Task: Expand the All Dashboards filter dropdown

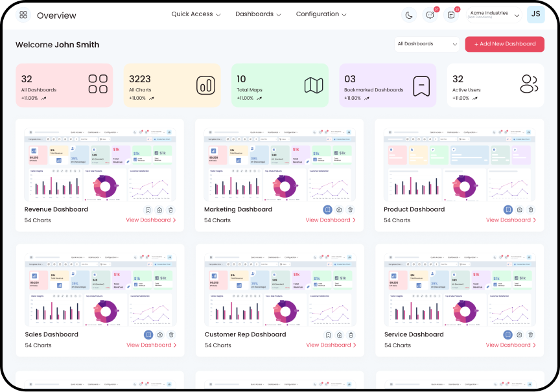Action: click(426, 44)
